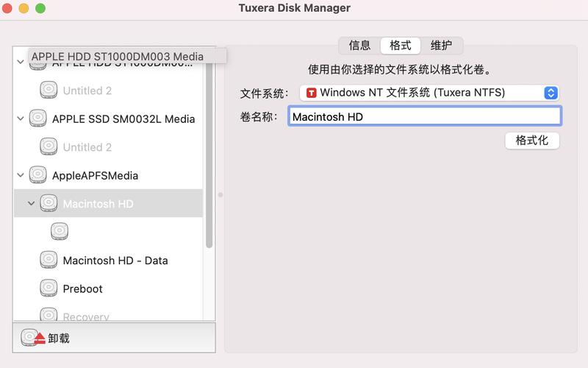Select the 格式 tab
The height and width of the screenshot is (368, 588).
pyautogui.click(x=400, y=46)
